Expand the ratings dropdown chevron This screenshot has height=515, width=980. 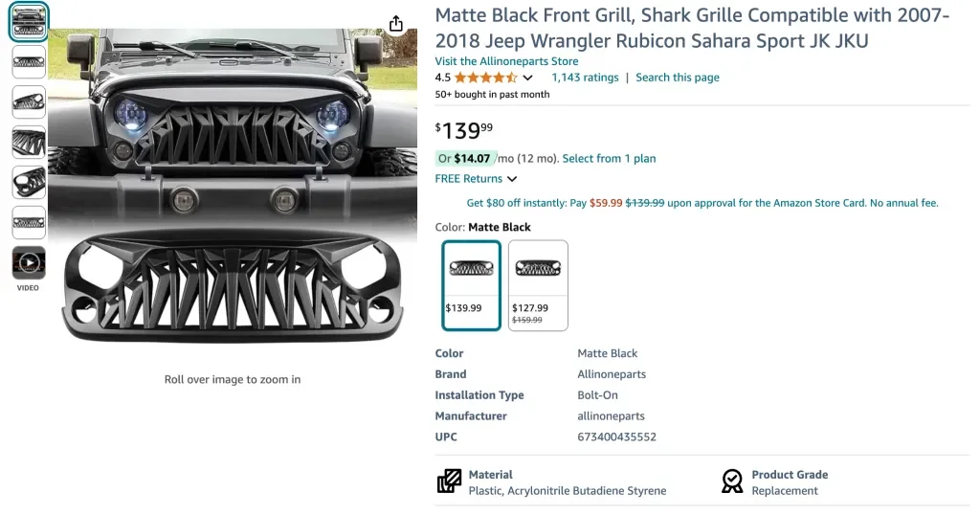click(528, 78)
